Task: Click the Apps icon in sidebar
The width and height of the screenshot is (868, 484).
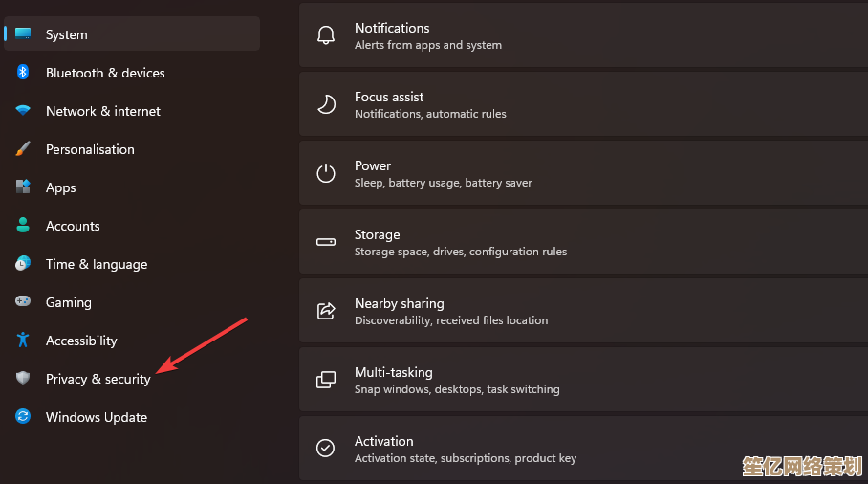Action: tap(23, 187)
